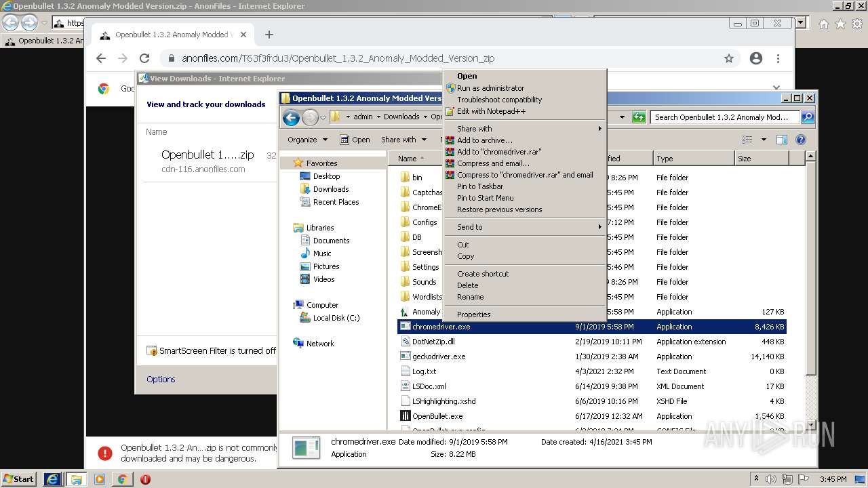Open Chrome's three-dot menu
The width and height of the screenshot is (868, 488).
click(x=778, y=58)
